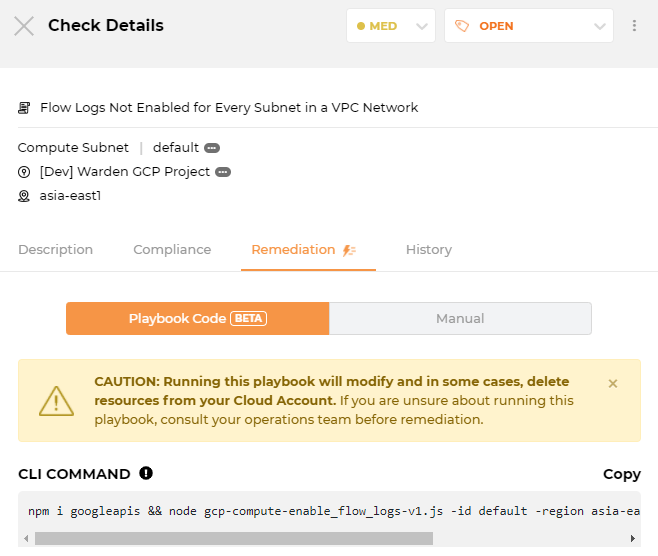Open the Compliance tab

pyautogui.click(x=172, y=250)
